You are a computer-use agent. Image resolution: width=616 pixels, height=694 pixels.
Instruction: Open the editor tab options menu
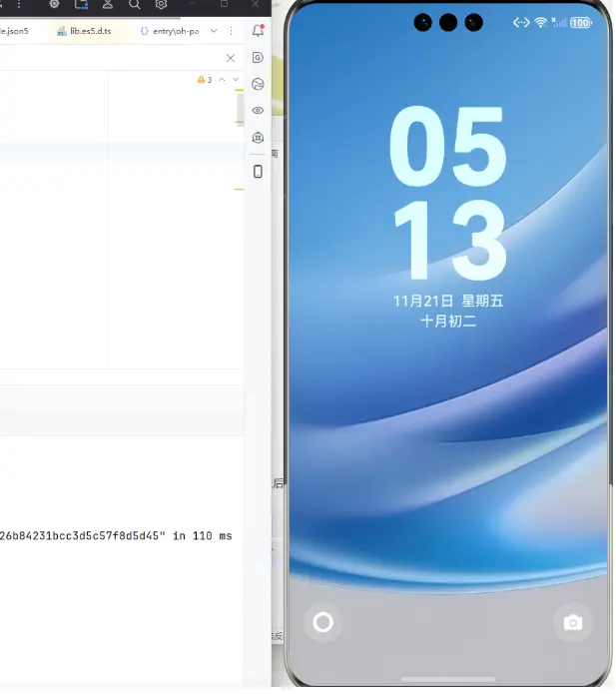pyautogui.click(x=231, y=31)
